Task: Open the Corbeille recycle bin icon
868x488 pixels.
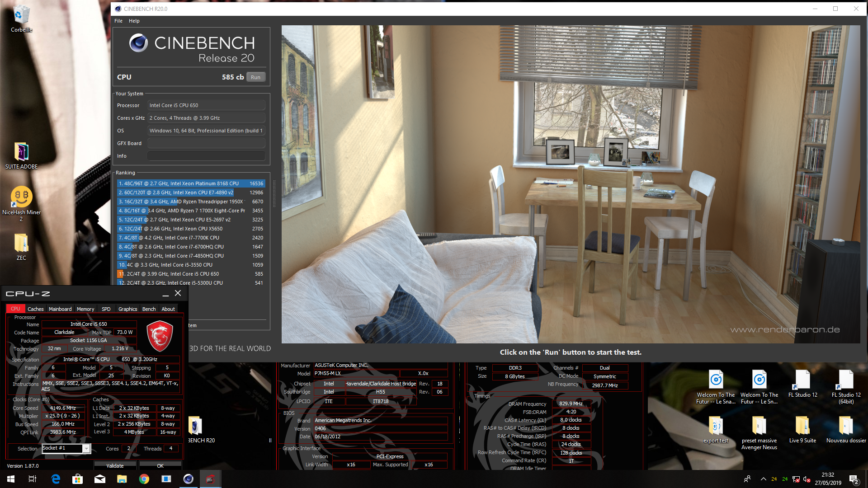Action: (21, 19)
